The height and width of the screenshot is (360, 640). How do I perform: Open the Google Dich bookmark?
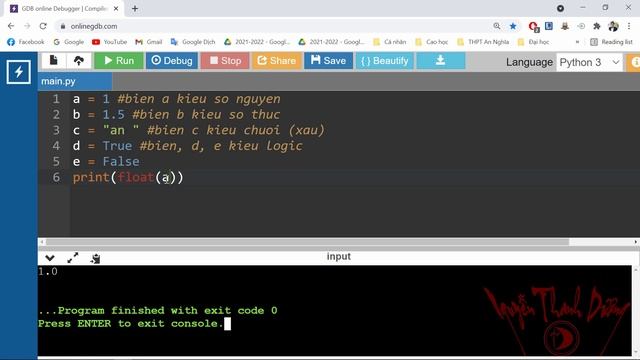tap(193, 42)
